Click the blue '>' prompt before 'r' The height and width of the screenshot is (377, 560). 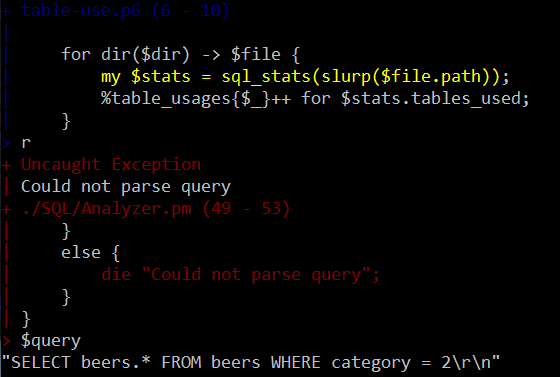6,143
